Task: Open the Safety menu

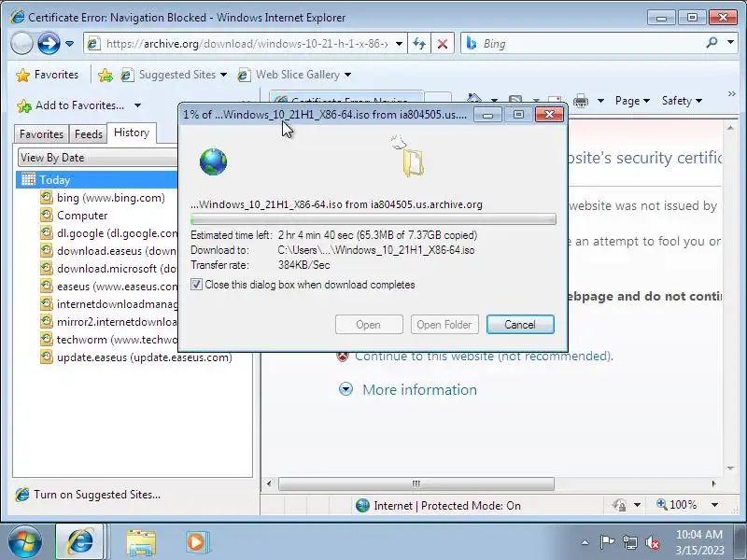Action: [682, 101]
